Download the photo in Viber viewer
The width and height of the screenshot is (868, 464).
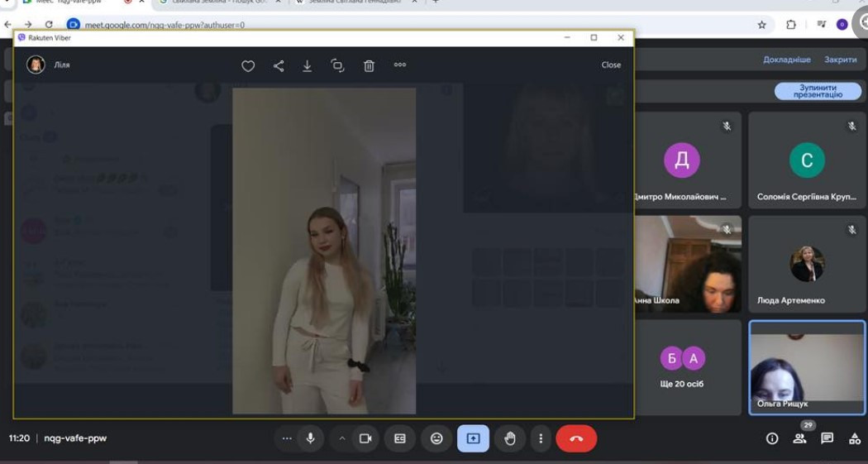[x=308, y=66]
